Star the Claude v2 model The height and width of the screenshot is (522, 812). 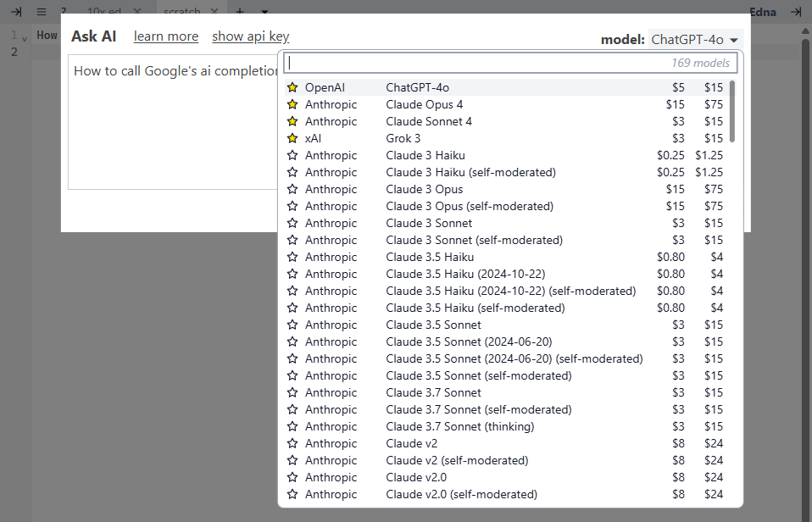coord(292,444)
